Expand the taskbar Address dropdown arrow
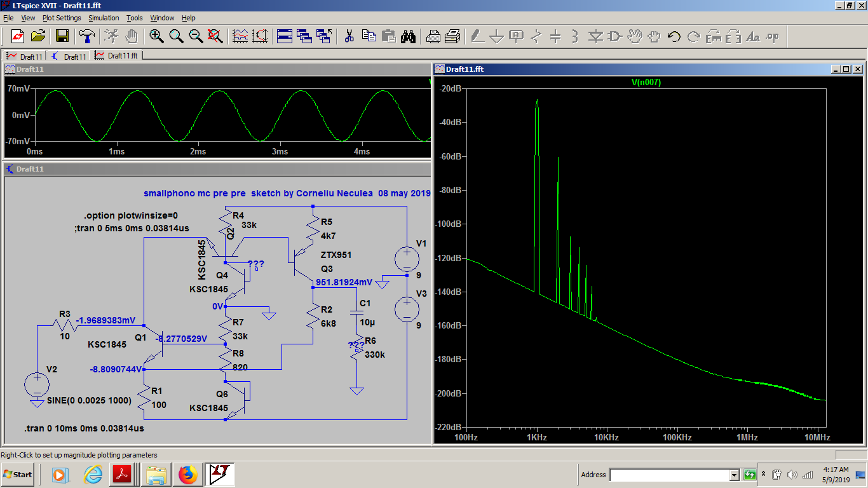 click(x=735, y=475)
